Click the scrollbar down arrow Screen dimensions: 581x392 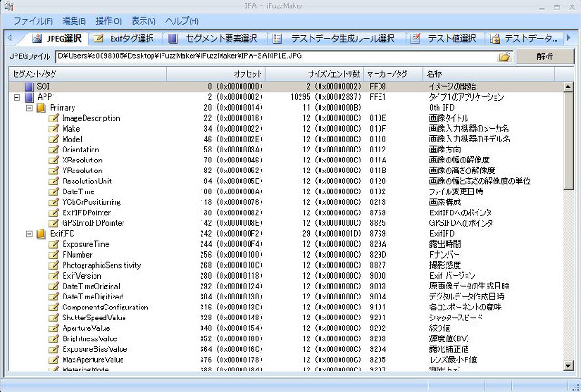coord(568,366)
